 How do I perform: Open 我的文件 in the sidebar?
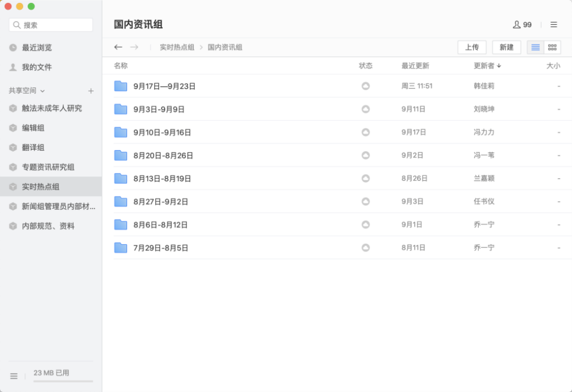tap(37, 67)
